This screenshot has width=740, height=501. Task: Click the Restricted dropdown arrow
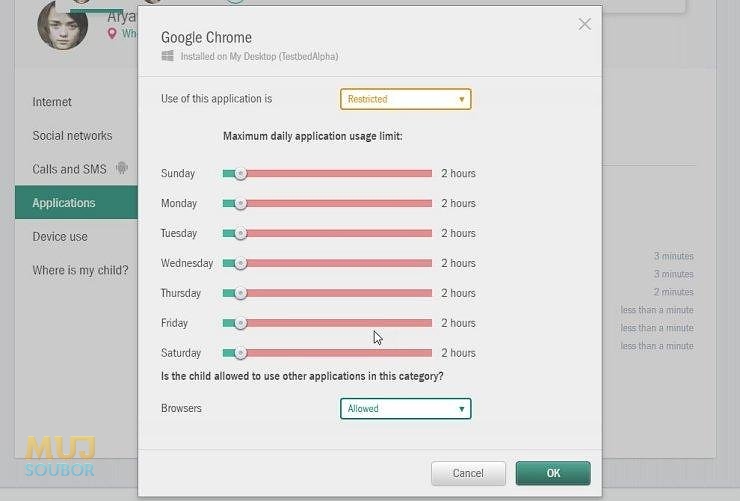(462, 99)
